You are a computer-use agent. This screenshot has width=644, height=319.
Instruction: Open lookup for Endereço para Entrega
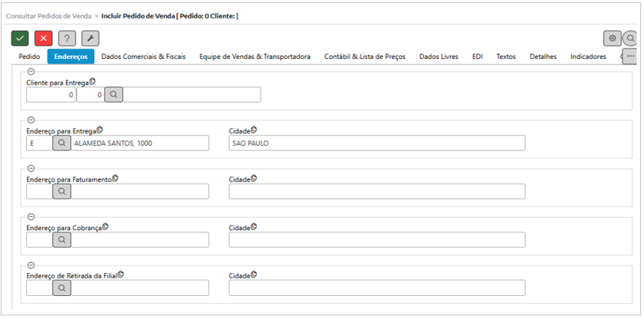(x=61, y=143)
